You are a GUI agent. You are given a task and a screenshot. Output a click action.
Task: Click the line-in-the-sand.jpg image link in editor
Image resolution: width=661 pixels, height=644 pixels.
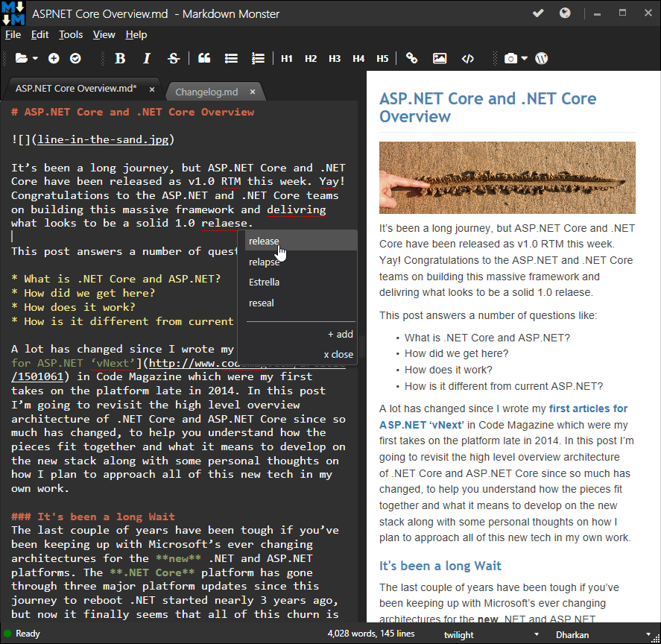coord(104,139)
